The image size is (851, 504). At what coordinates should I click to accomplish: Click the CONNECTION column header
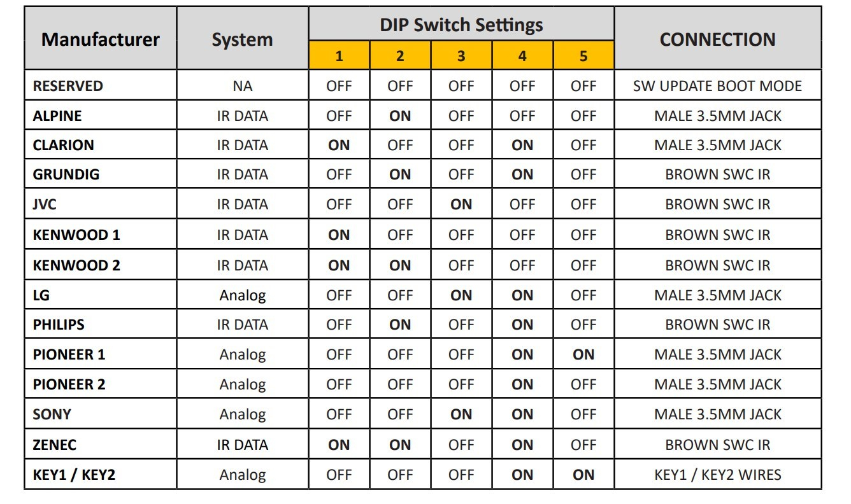click(717, 39)
